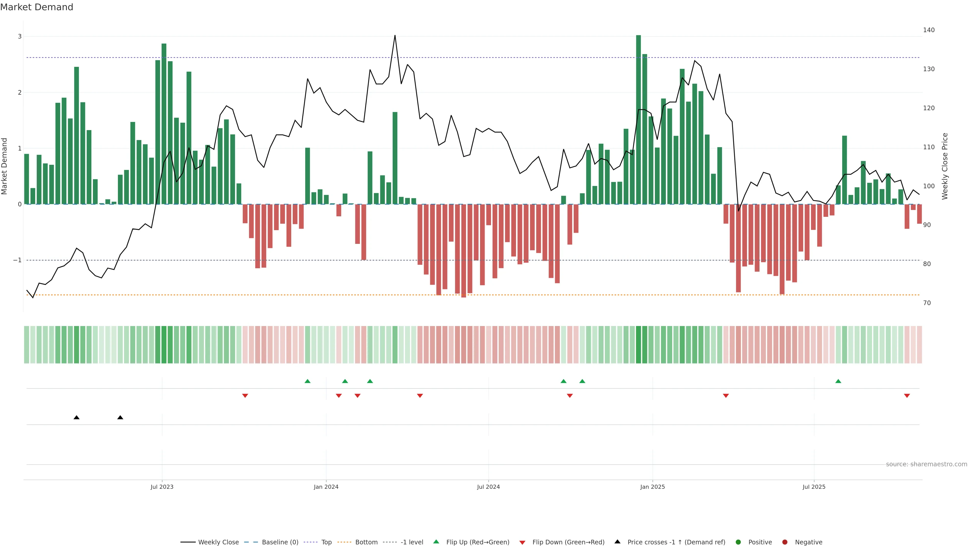980x551 pixels.
Task: Click the green Flip Up legend triangle
Action: pyautogui.click(x=436, y=542)
